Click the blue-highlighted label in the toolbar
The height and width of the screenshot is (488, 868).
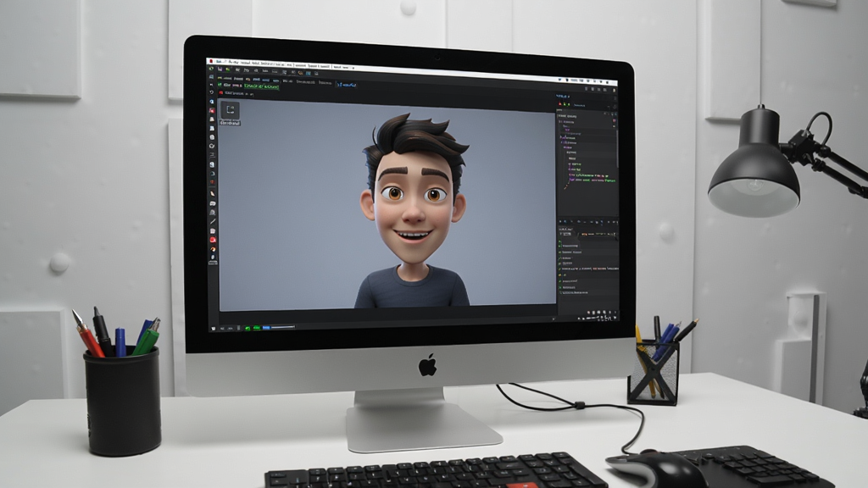347,86
